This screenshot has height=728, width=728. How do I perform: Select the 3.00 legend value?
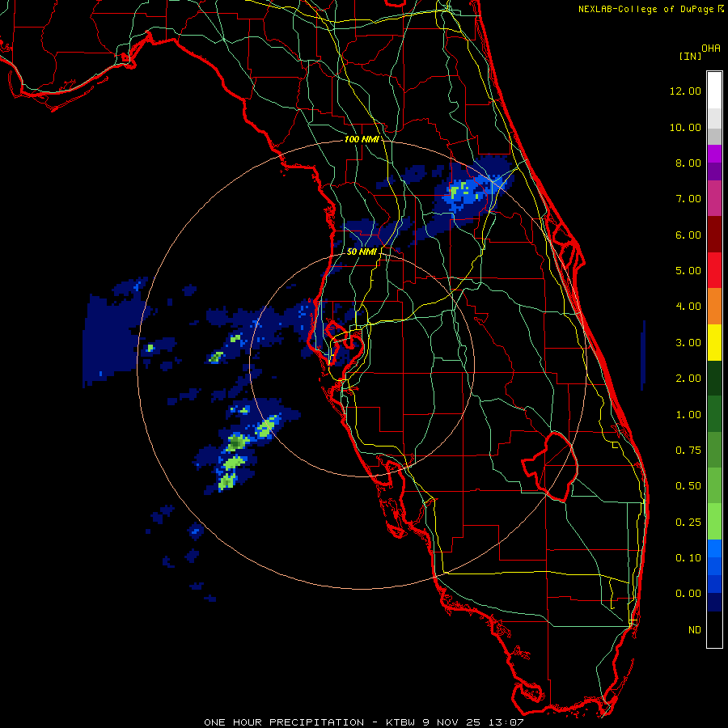[x=688, y=343]
